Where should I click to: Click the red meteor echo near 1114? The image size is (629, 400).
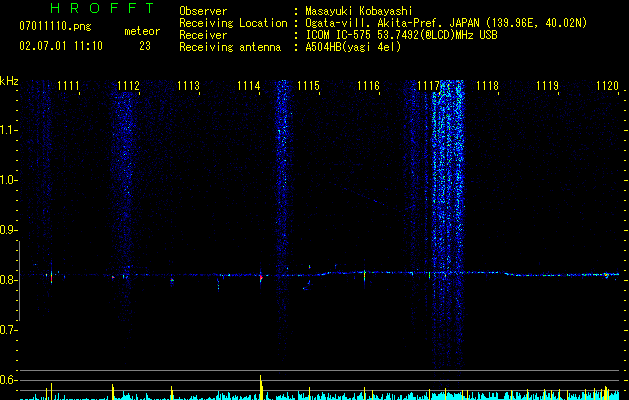point(261,277)
